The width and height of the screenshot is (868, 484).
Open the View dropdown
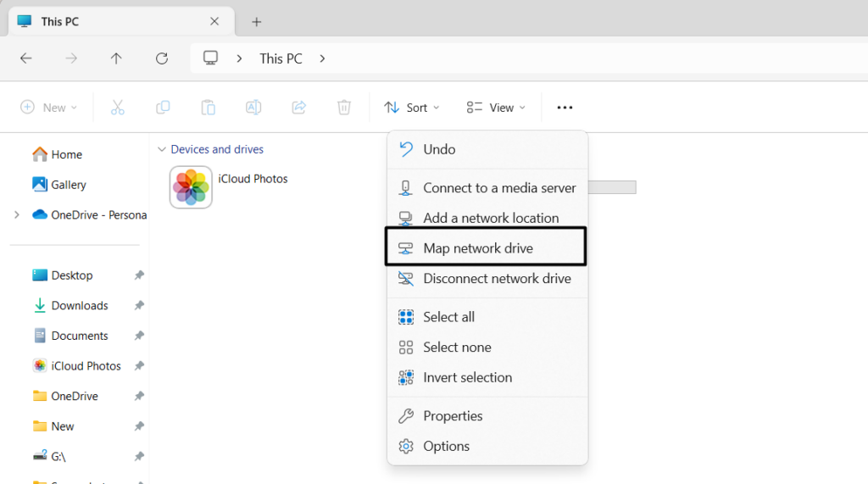(x=496, y=108)
